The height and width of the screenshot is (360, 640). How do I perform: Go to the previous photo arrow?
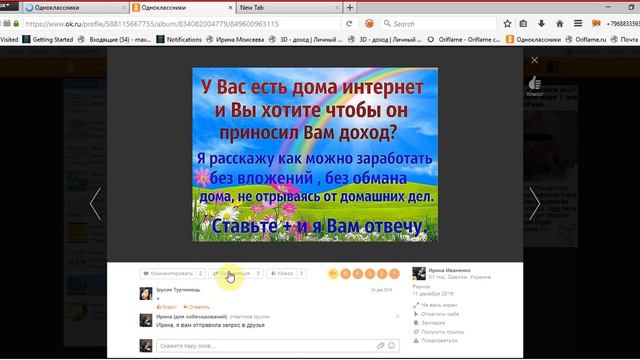(x=96, y=204)
